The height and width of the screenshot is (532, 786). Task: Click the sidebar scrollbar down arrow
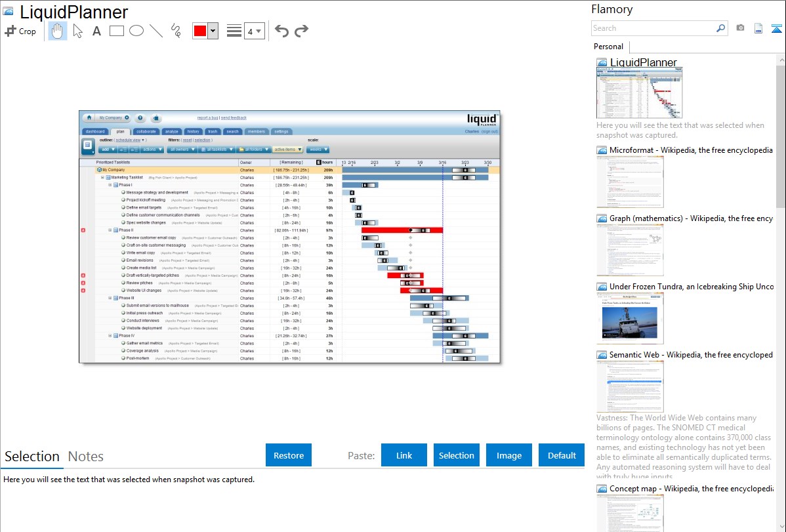tap(781, 527)
